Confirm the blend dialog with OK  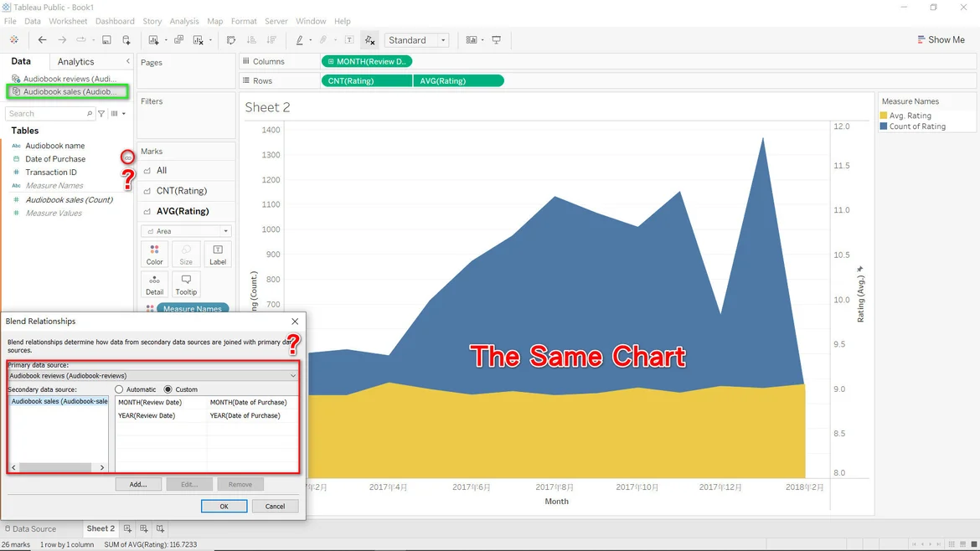point(224,507)
